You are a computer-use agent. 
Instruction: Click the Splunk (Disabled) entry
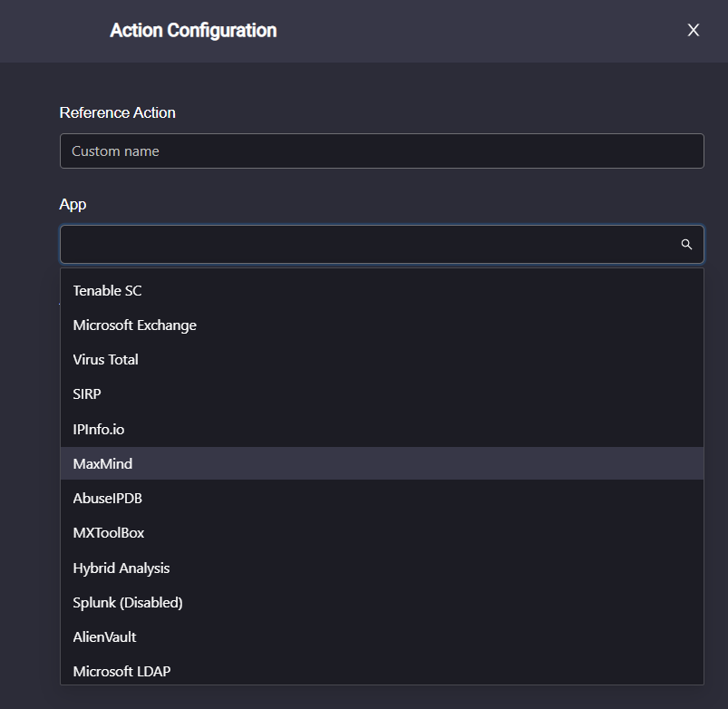(x=382, y=602)
